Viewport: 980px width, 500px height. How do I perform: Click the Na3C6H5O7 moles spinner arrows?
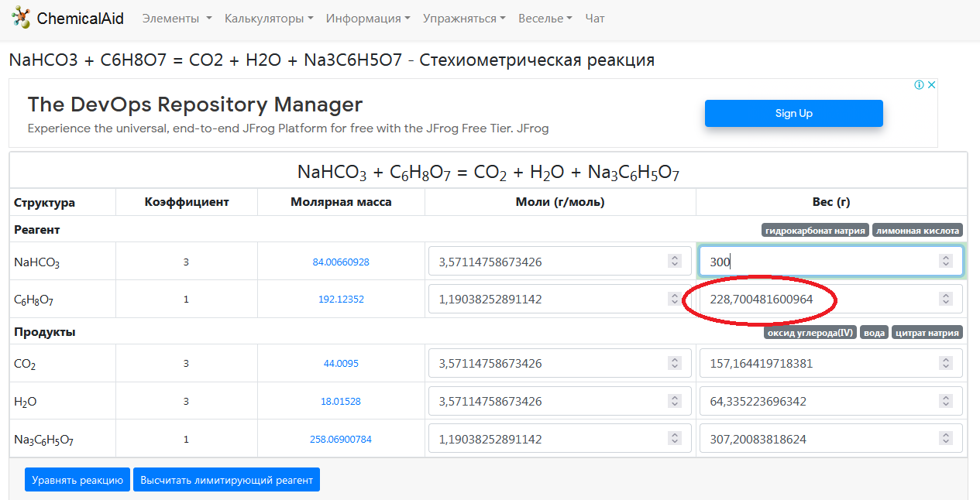coord(675,439)
